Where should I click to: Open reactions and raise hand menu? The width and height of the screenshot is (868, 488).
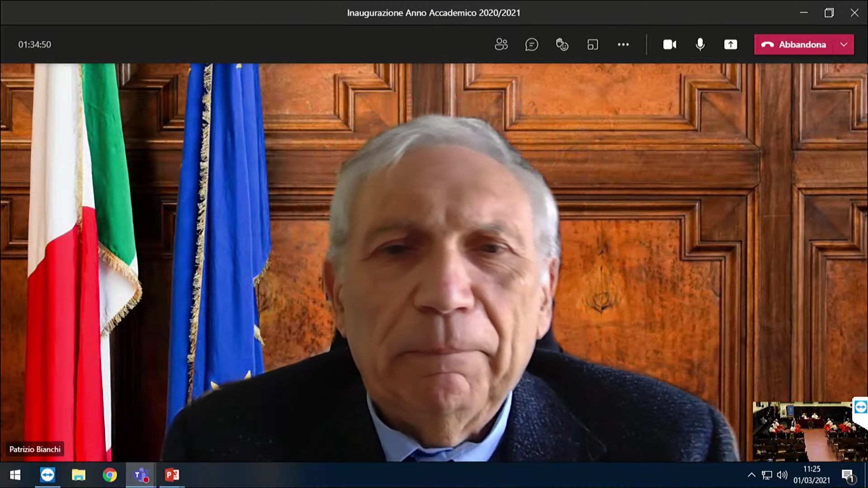(x=562, y=44)
